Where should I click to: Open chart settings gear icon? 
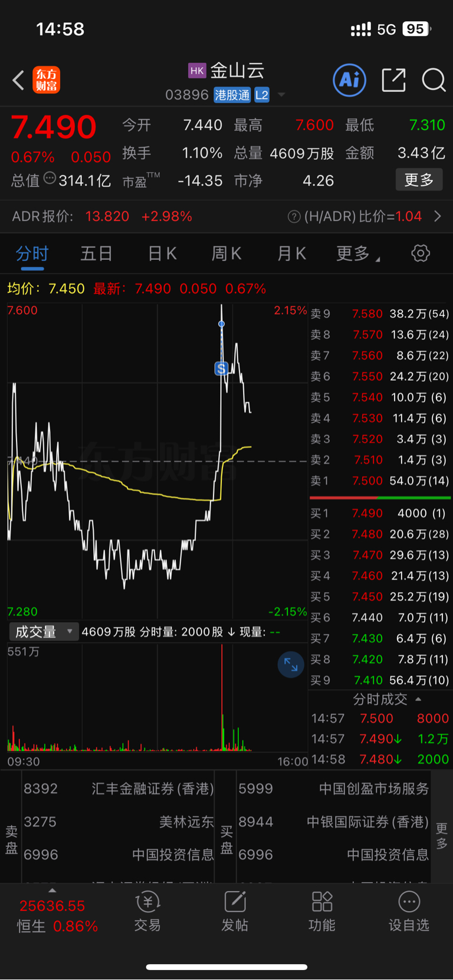coord(421,253)
